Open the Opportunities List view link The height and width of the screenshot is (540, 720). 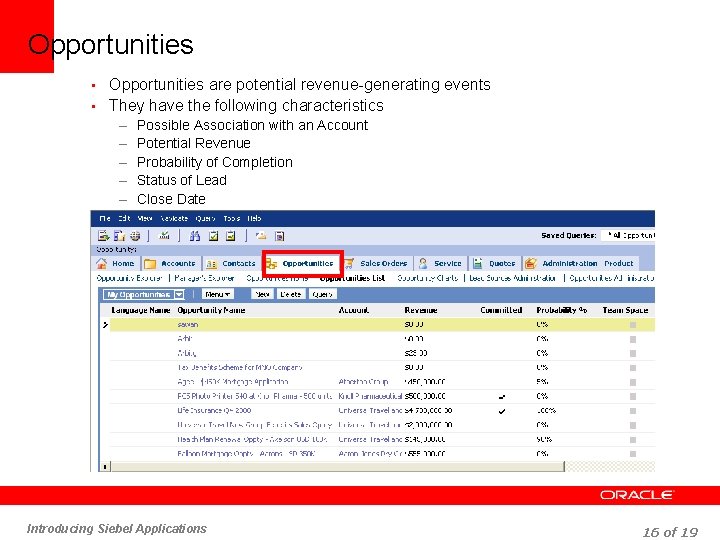[352, 278]
